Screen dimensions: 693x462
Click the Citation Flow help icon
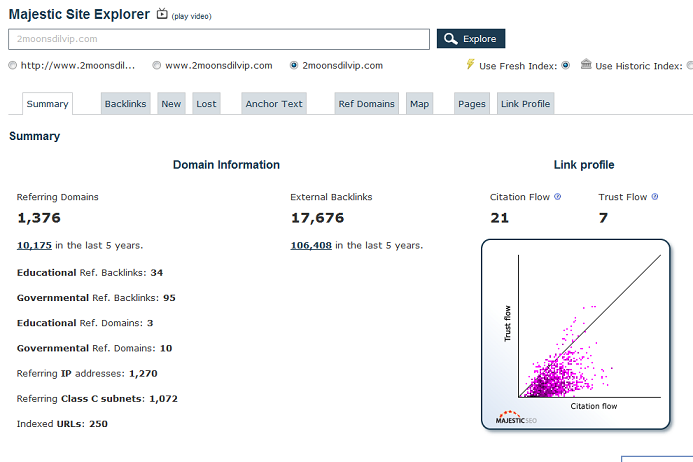point(557,197)
